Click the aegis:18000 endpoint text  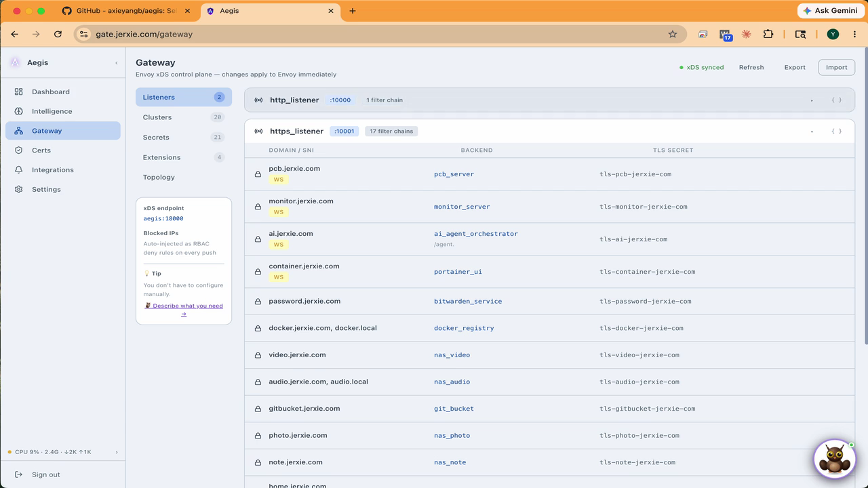(163, 218)
